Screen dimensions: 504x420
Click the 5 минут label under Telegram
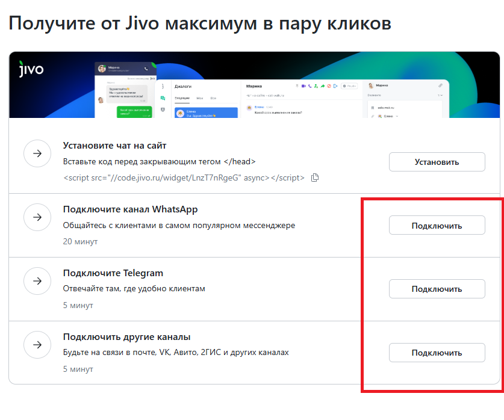(x=78, y=305)
